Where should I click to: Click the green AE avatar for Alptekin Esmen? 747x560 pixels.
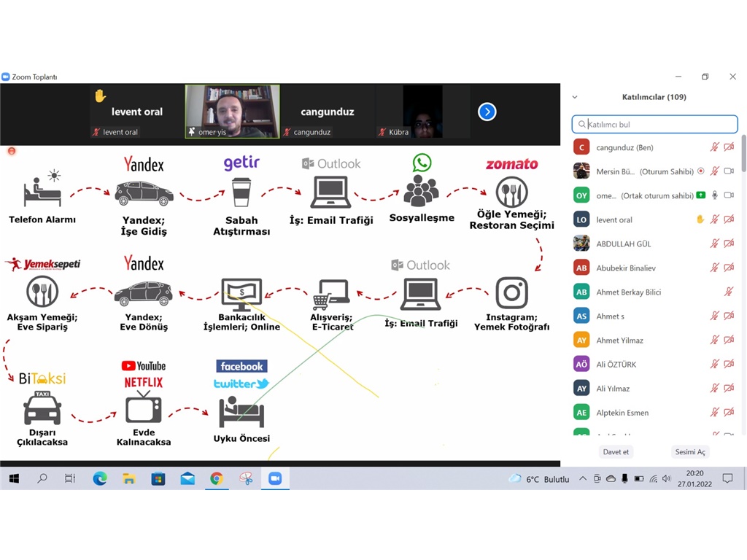tap(581, 413)
